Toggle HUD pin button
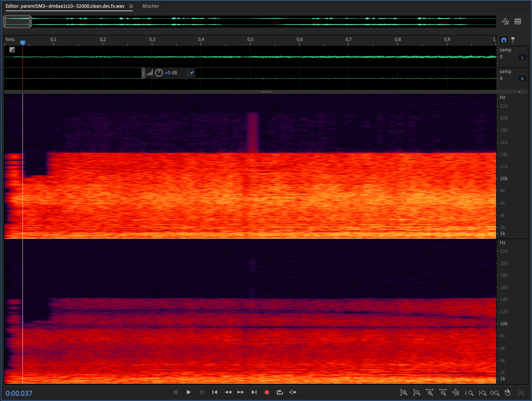532x401 pixels. tap(191, 73)
